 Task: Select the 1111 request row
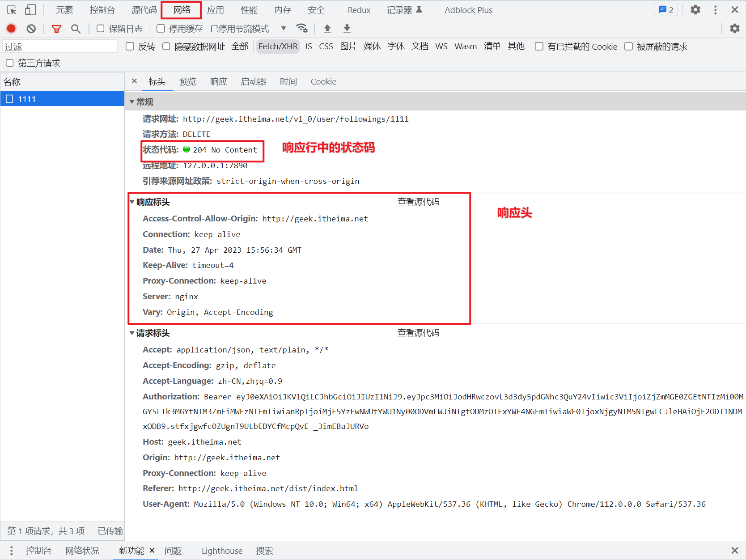click(62, 99)
